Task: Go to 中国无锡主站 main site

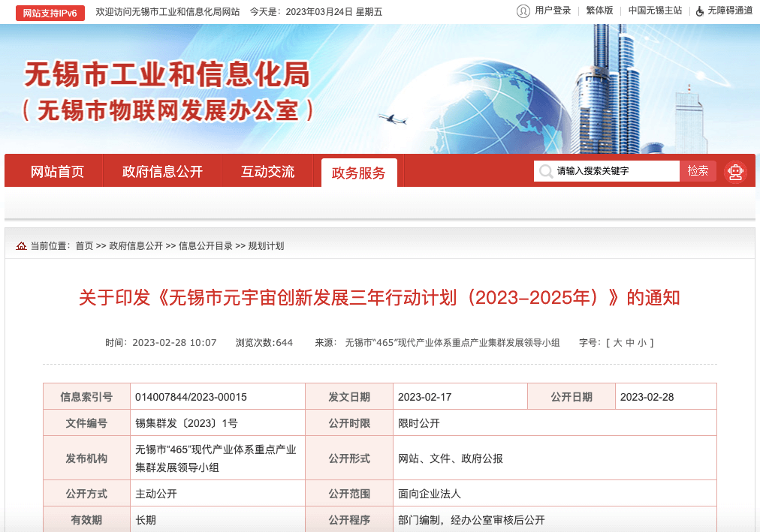Action: 655,11
